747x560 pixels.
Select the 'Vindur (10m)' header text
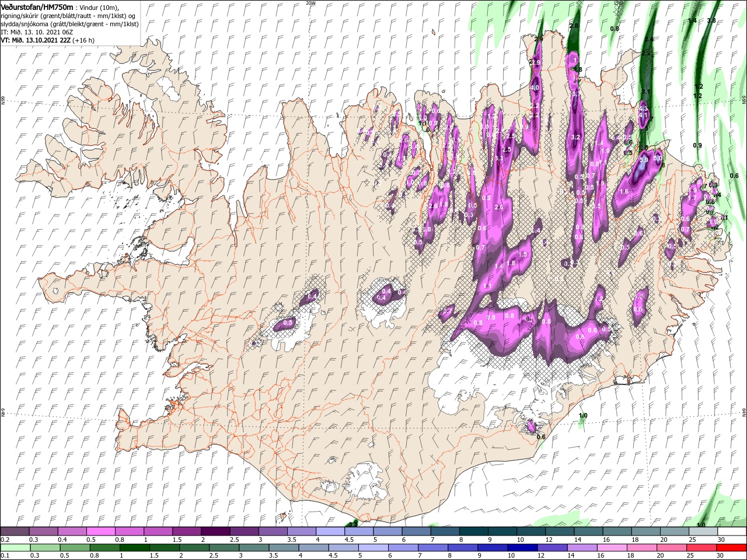99,7
